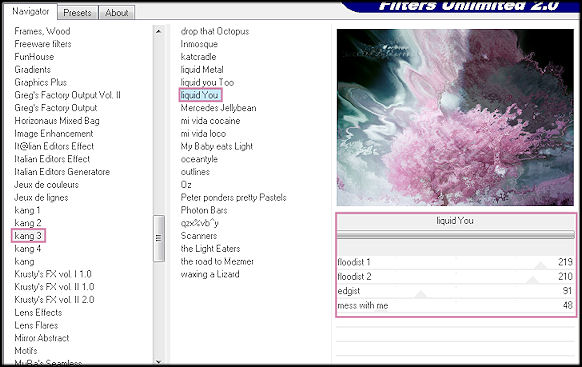The width and height of the screenshot is (582, 367).
Task: Select Jeux de lignes category
Action: click(x=41, y=197)
